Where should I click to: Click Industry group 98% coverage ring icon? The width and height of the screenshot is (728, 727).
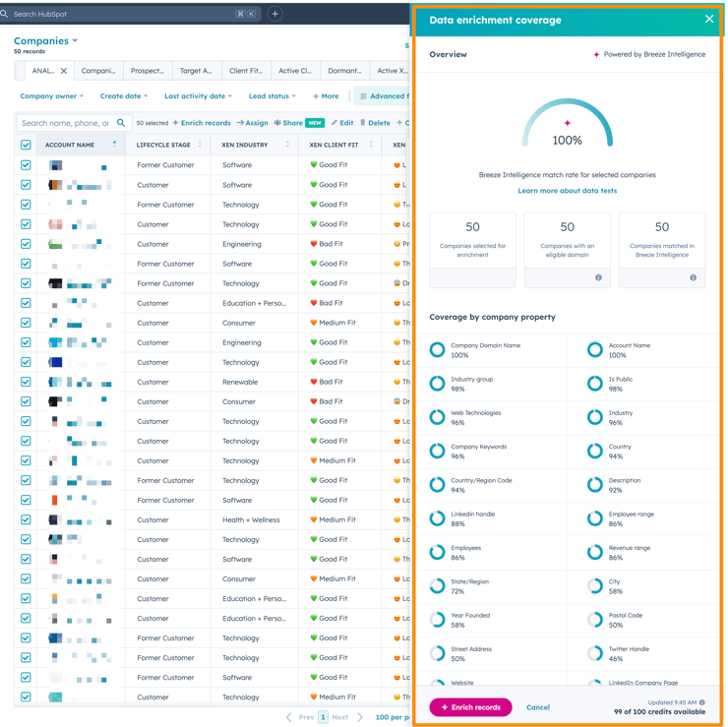click(x=437, y=384)
